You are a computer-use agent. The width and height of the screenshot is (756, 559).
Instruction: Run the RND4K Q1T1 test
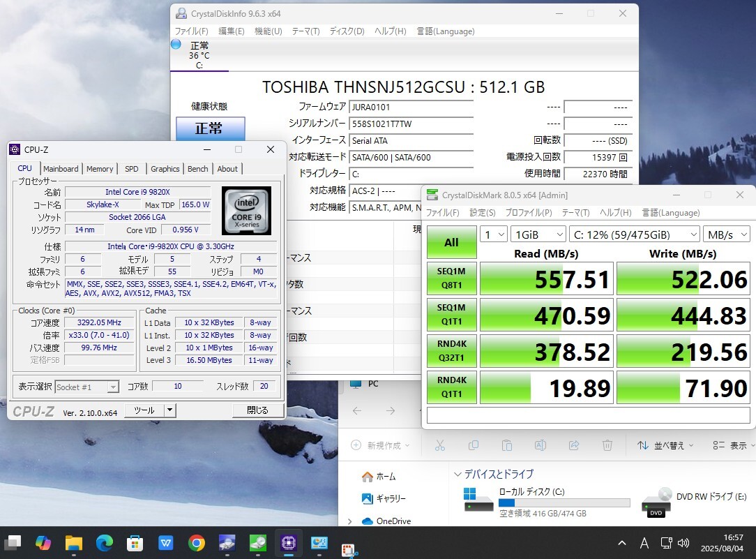[451, 387]
